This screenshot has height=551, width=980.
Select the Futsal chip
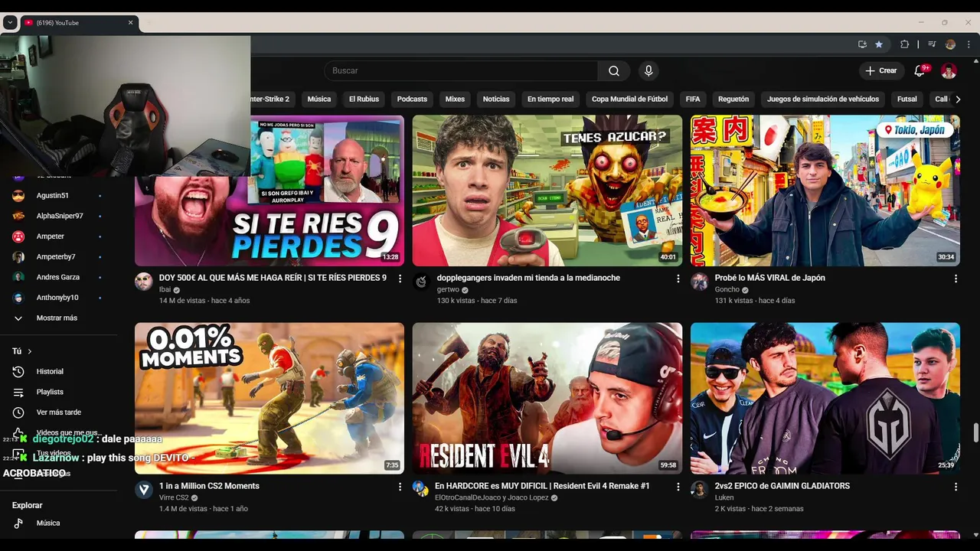pyautogui.click(x=907, y=99)
